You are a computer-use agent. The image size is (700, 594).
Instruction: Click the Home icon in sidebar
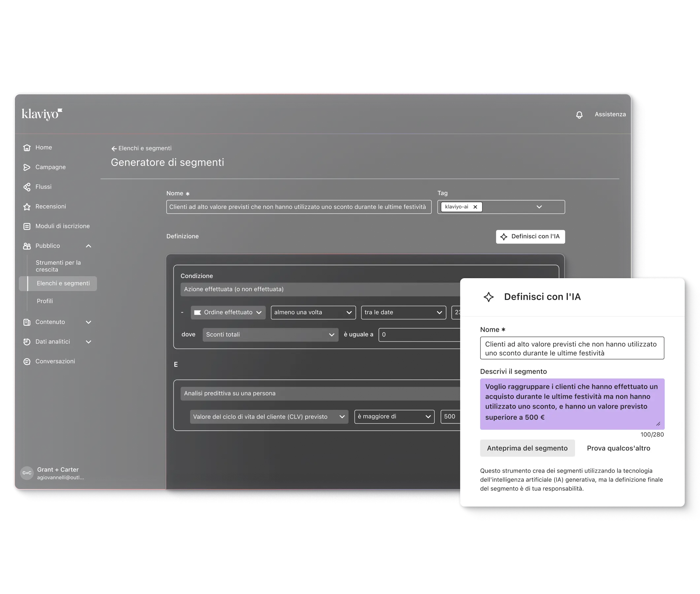coord(27,148)
